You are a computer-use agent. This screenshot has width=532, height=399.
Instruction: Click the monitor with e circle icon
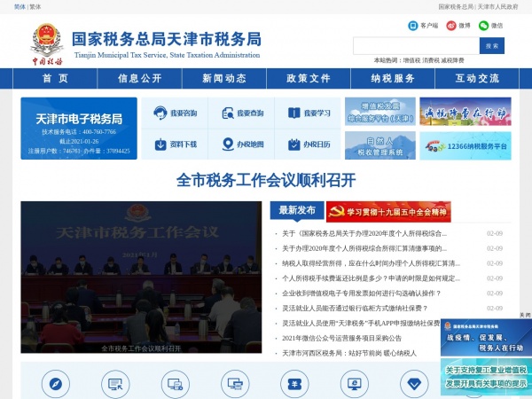(x=354, y=384)
